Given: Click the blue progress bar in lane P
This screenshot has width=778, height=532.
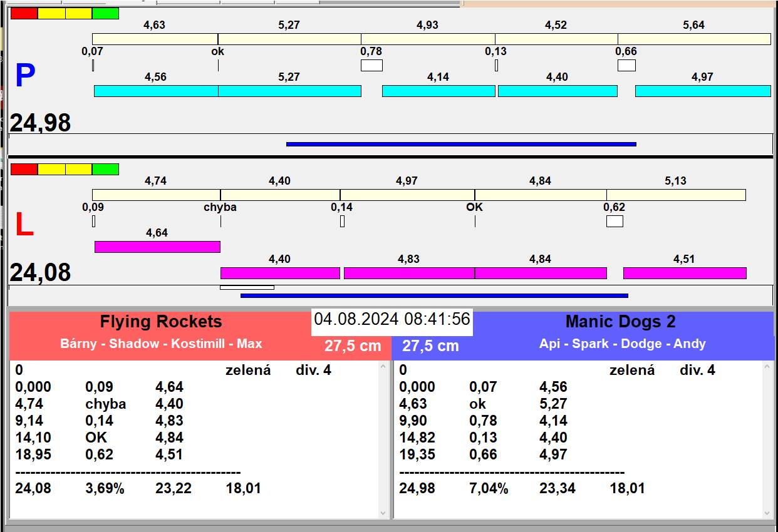Looking at the screenshot, I should coord(461,144).
